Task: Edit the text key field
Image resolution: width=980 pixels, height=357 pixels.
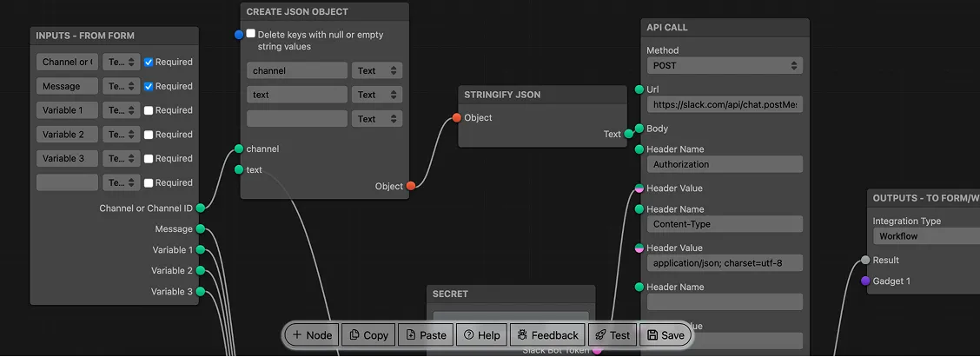Action: (297, 95)
